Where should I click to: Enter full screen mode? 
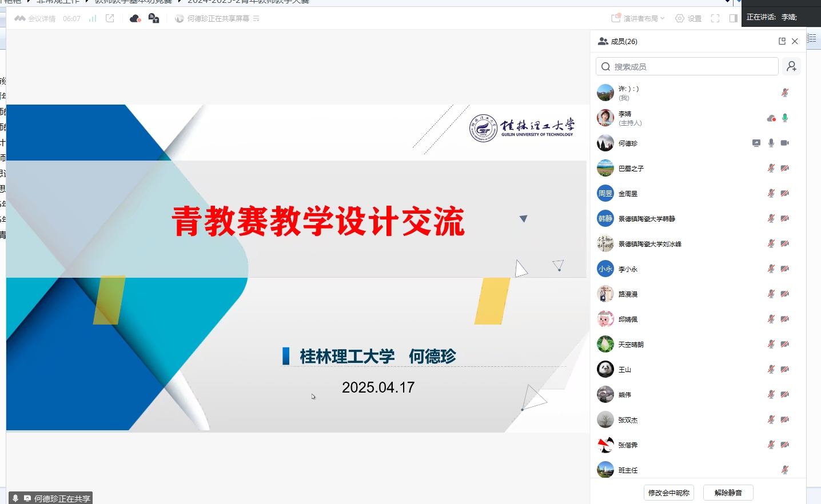point(715,19)
